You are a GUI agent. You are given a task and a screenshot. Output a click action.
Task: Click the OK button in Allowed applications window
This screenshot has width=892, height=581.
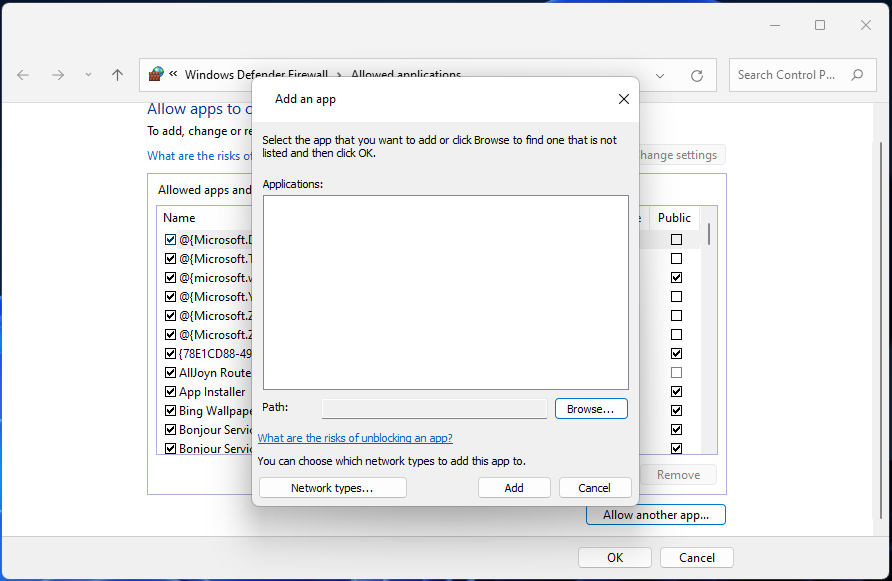[614, 558]
